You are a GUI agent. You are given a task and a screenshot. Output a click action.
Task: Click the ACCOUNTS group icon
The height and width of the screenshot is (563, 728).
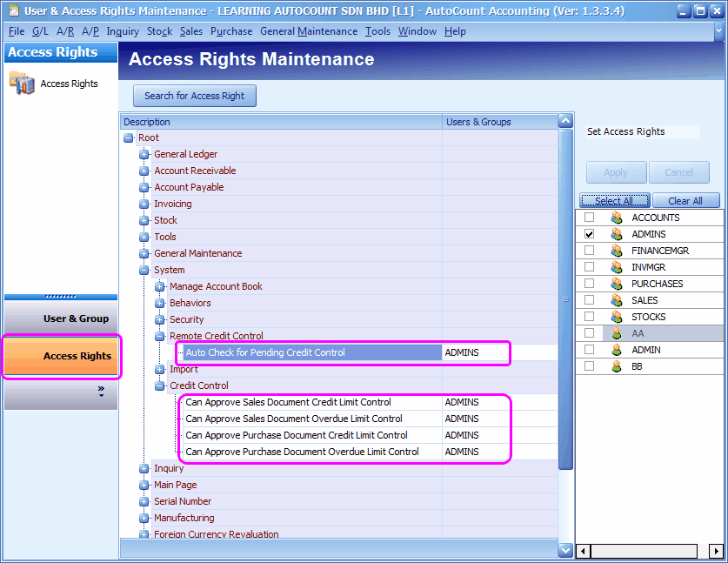coord(617,218)
